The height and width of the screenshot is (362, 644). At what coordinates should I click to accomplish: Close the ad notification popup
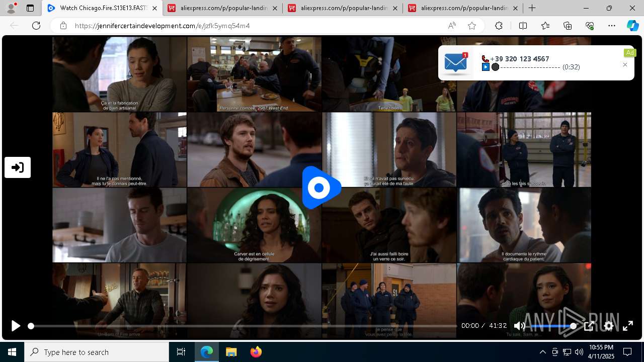(x=625, y=65)
